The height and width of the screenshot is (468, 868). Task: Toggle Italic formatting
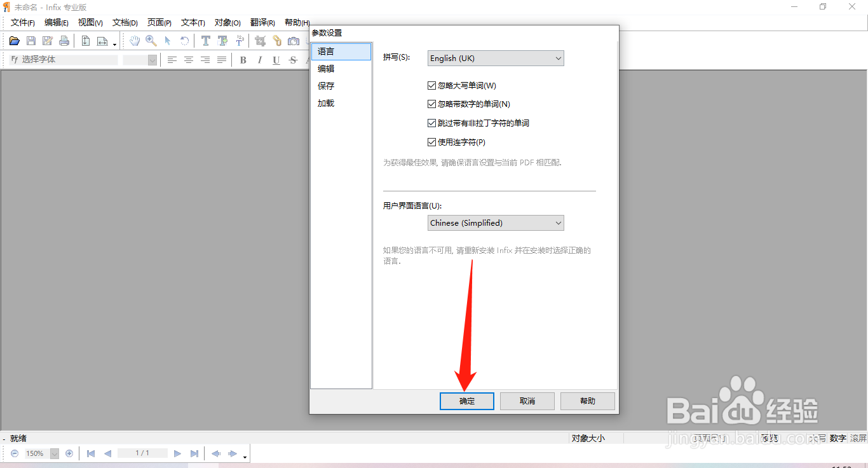tap(260, 60)
